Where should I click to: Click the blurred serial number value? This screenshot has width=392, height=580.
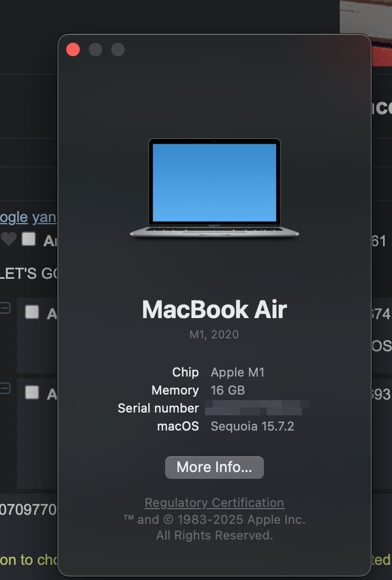[x=257, y=408]
